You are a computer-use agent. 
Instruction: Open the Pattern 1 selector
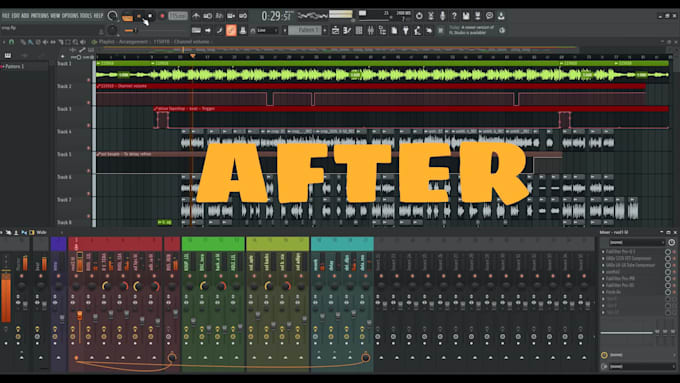pos(304,30)
